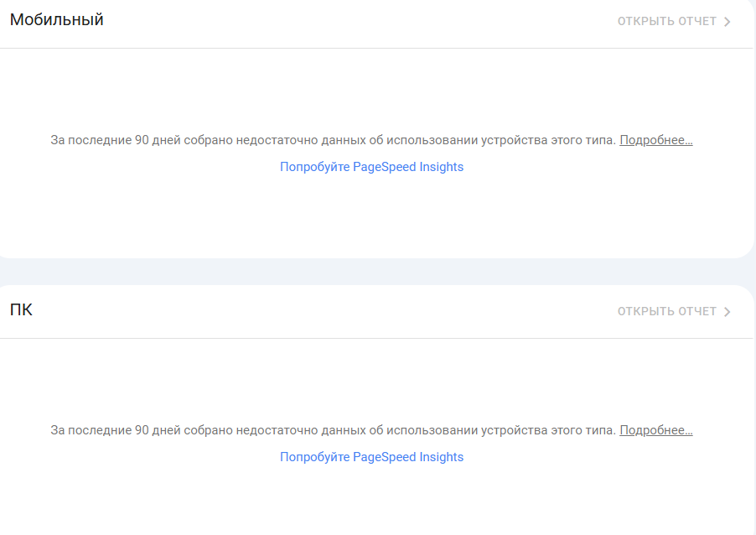The width and height of the screenshot is (756, 535).
Task: Open the report for ПК devices
Action: [x=674, y=311]
